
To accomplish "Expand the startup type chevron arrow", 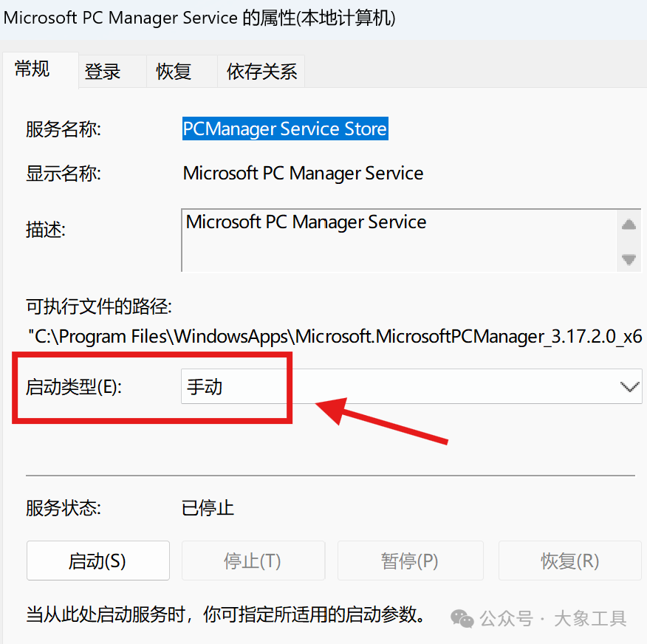I will click(629, 386).
